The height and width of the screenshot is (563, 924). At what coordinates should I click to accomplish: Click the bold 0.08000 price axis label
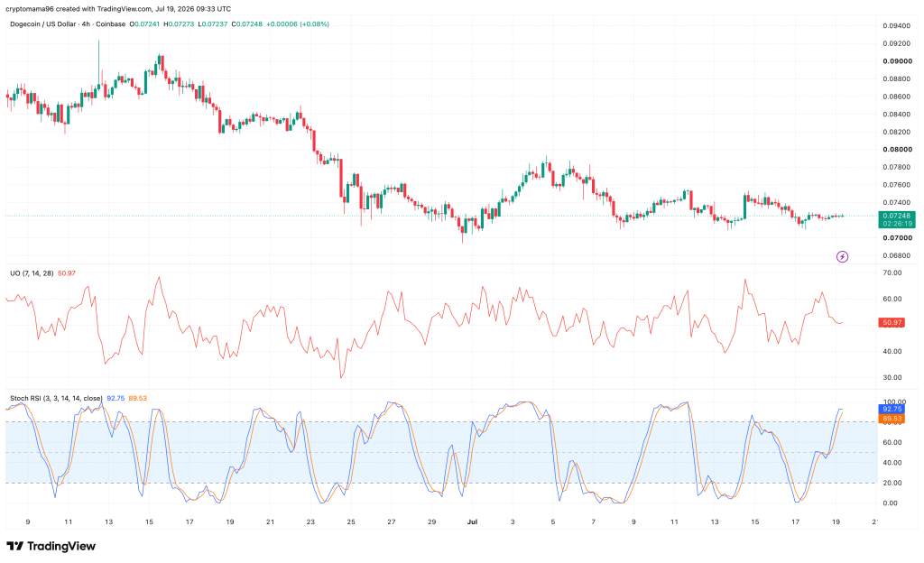tap(897, 150)
